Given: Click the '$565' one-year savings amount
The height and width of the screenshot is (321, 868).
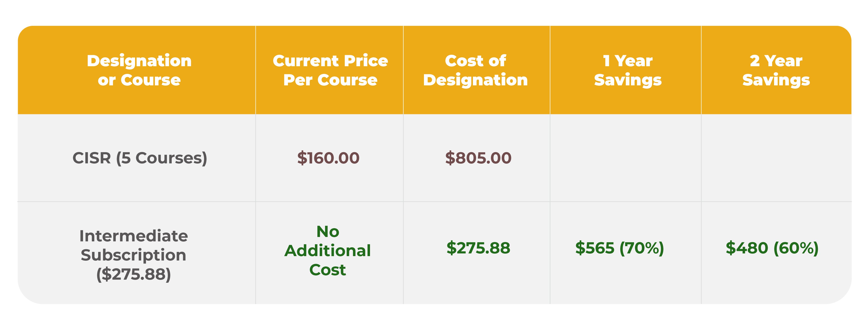Looking at the screenshot, I should (595, 248).
